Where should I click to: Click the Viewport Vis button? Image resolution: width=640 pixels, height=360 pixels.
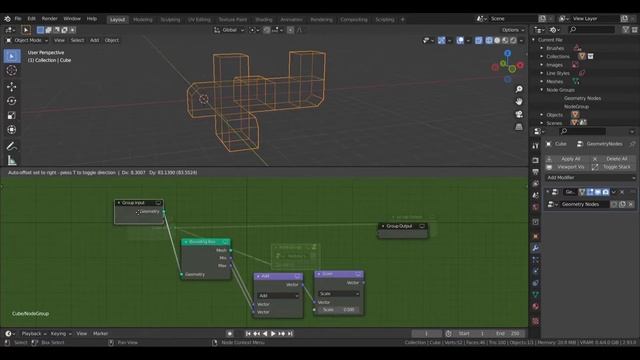[x=567, y=167]
